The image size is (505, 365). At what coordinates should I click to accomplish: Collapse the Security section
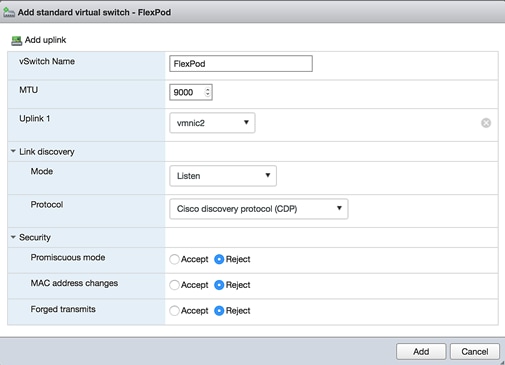13,237
